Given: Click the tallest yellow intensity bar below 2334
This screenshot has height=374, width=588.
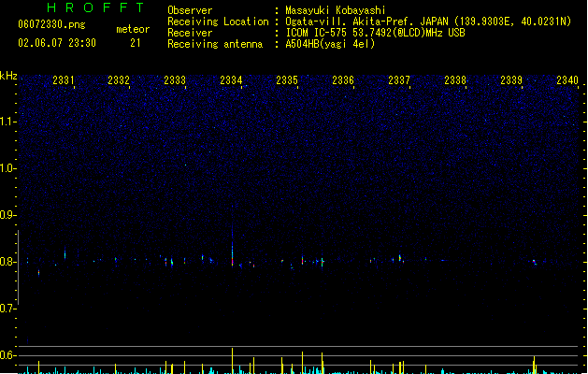Looking at the screenshot, I should tap(232, 361).
